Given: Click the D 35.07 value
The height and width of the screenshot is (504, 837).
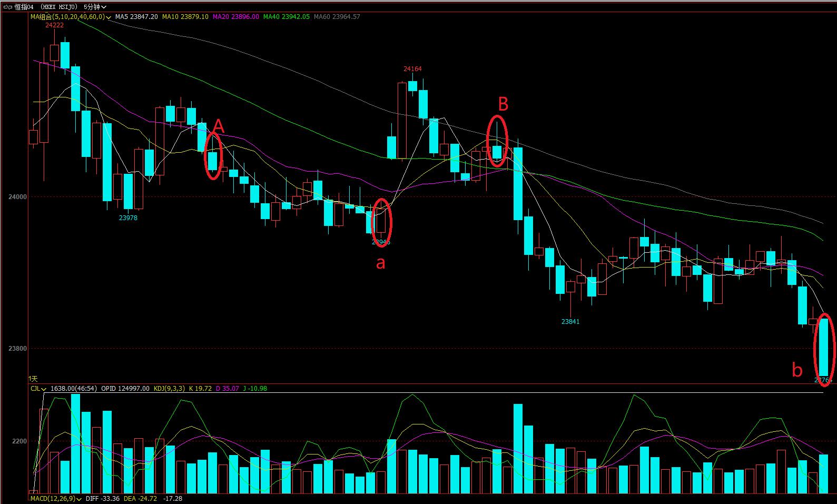Looking at the screenshot, I should (227, 389).
